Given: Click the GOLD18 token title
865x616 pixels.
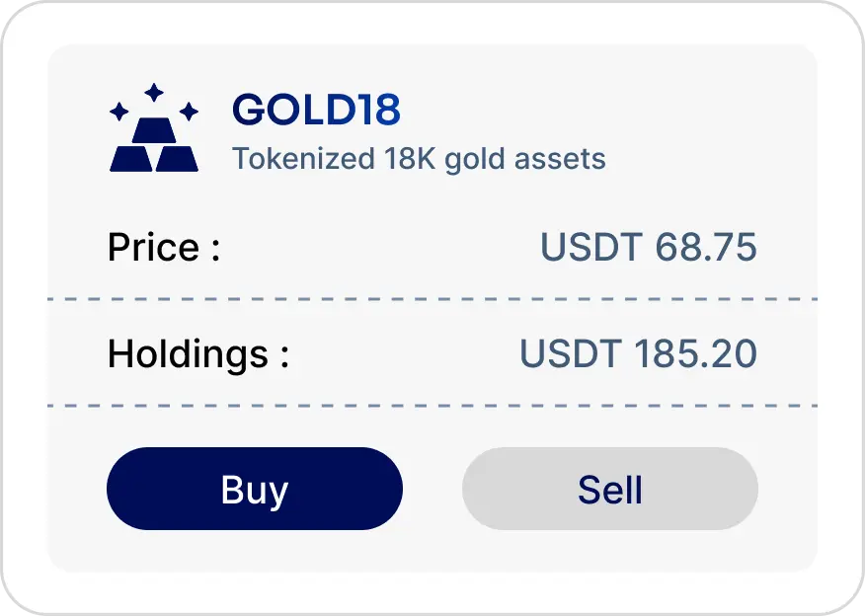Looking at the screenshot, I should pyautogui.click(x=316, y=111).
